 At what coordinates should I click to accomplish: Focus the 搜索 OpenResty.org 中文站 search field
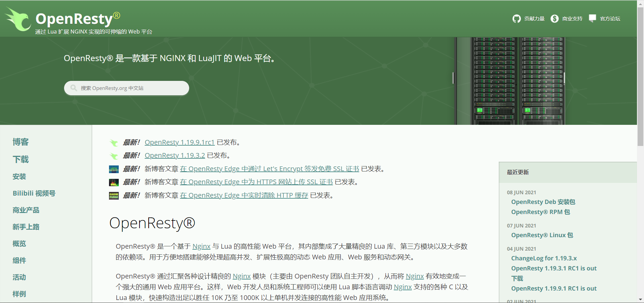coord(126,88)
